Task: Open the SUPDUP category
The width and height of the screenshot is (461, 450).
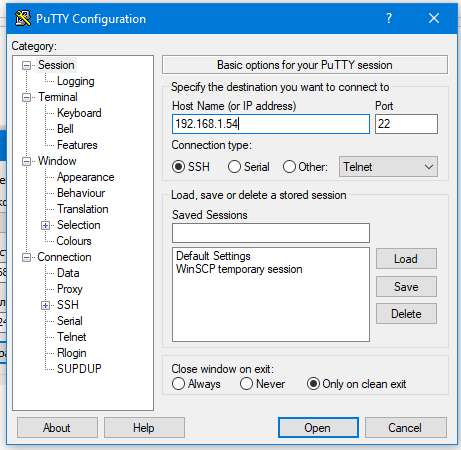Action: 79,369
